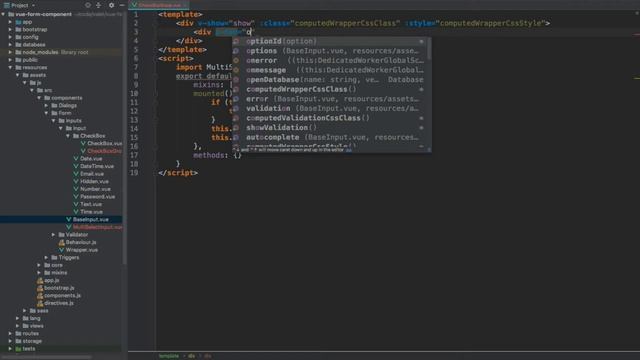
Task: Click the collapse all icon in Project header
Action: [99, 5]
